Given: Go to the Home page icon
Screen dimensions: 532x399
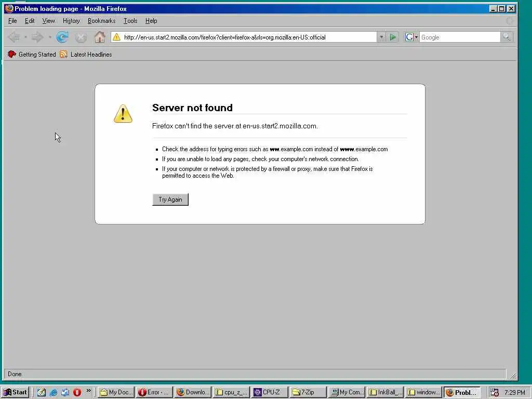Looking at the screenshot, I should 100,37.
